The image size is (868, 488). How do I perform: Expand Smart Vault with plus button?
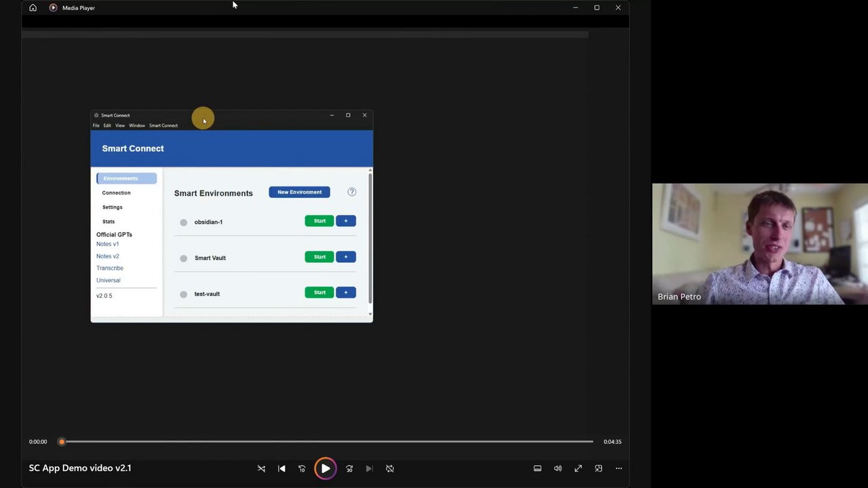point(346,257)
